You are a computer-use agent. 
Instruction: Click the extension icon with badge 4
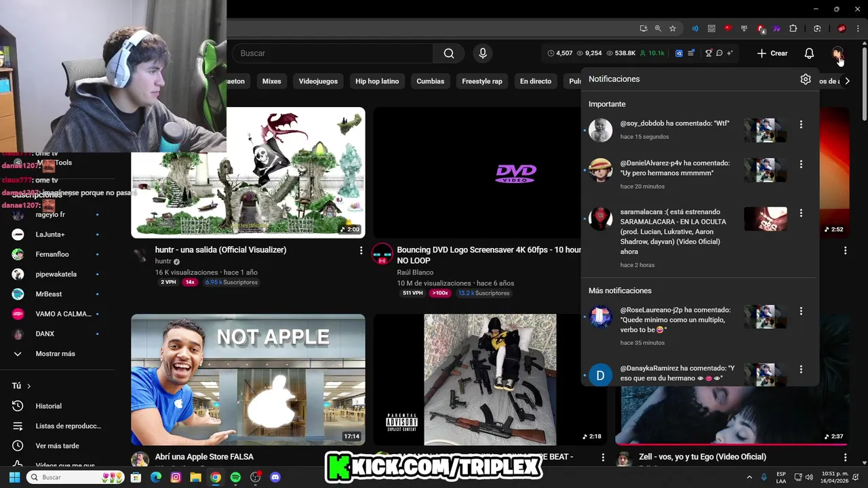tap(761, 28)
